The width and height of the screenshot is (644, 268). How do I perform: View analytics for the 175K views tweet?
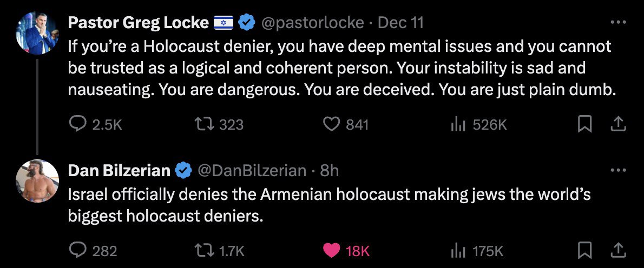(458, 250)
